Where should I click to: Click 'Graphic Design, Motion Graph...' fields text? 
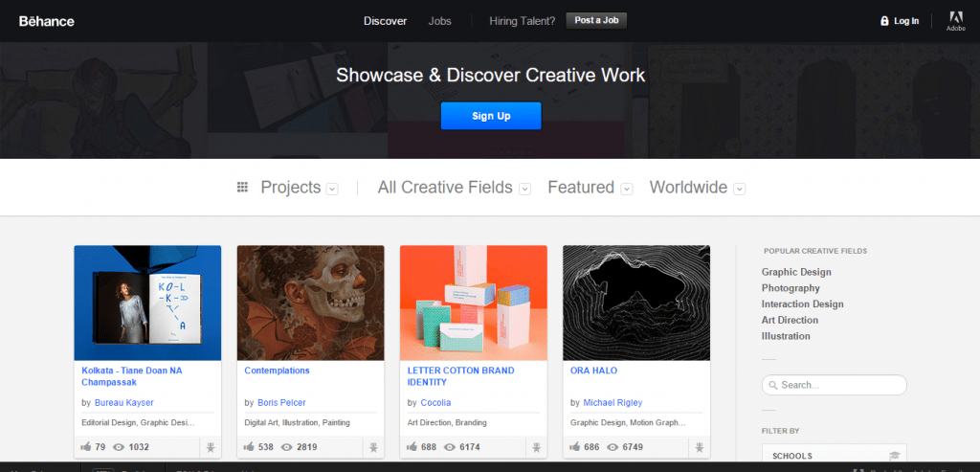[x=628, y=422]
